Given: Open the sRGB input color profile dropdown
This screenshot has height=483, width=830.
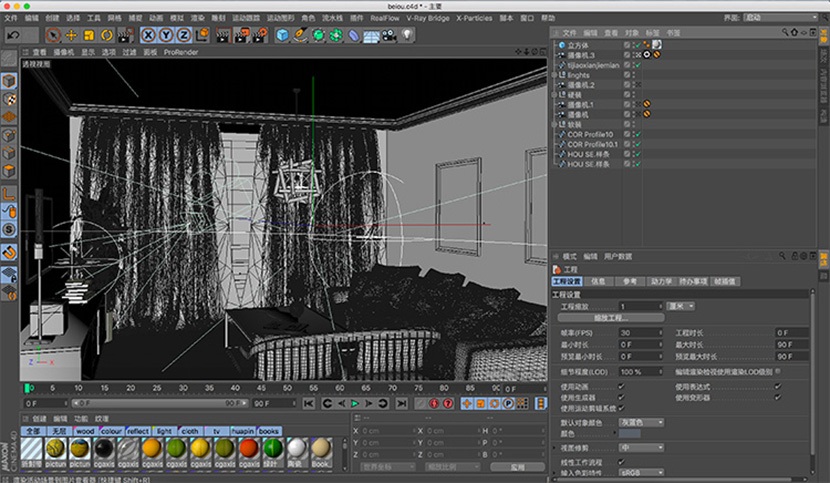Looking at the screenshot, I should click(640, 471).
